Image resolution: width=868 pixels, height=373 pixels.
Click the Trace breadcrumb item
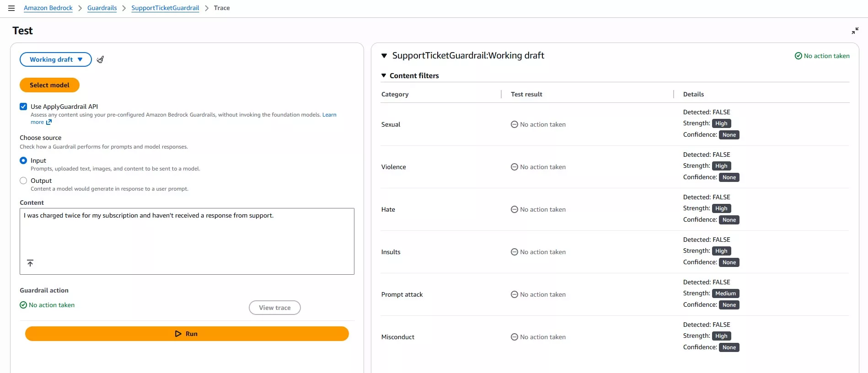(x=222, y=8)
